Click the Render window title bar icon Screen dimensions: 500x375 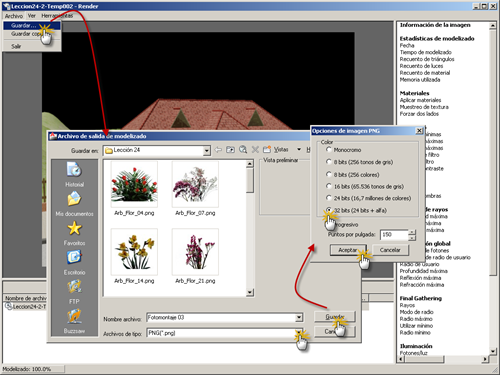6,6
